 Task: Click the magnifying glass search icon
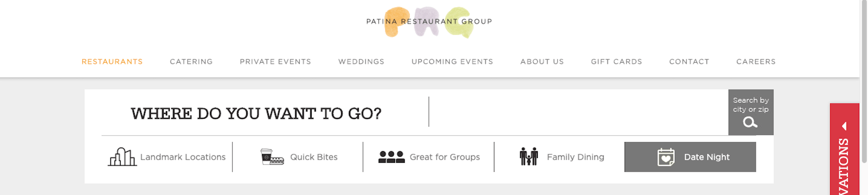[750, 123]
